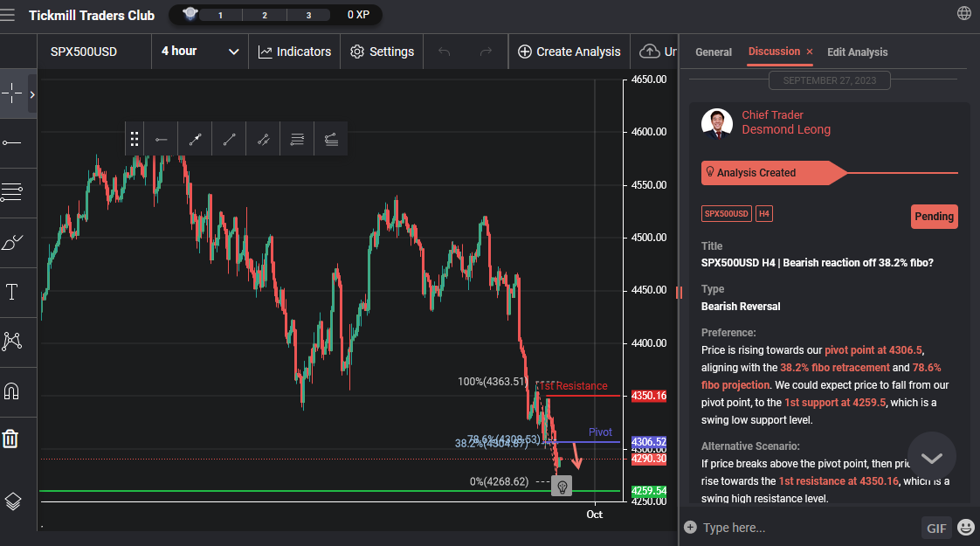Click the undo arrow
The image size is (980, 546).
445,52
